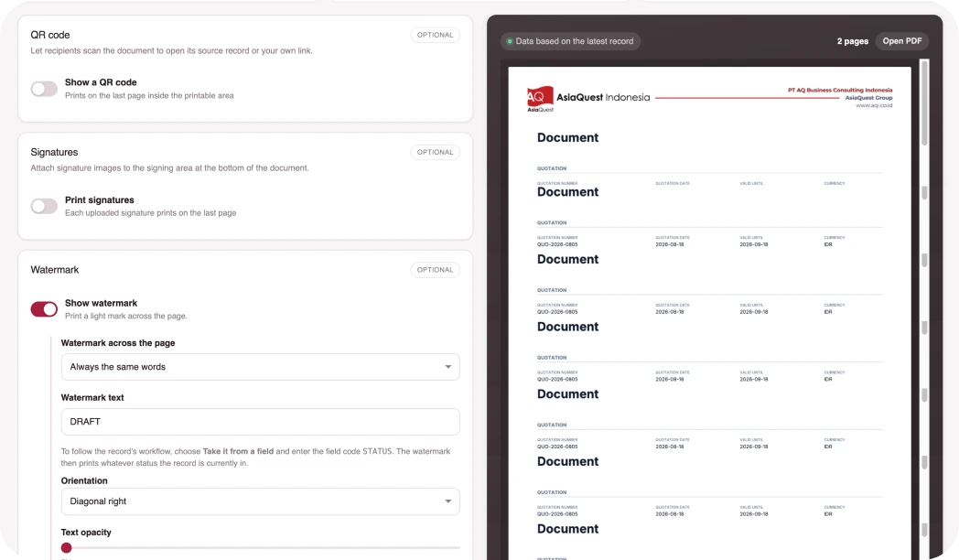Click the PT AQ Business Consulting Indonesia text

pyautogui.click(x=840, y=90)
